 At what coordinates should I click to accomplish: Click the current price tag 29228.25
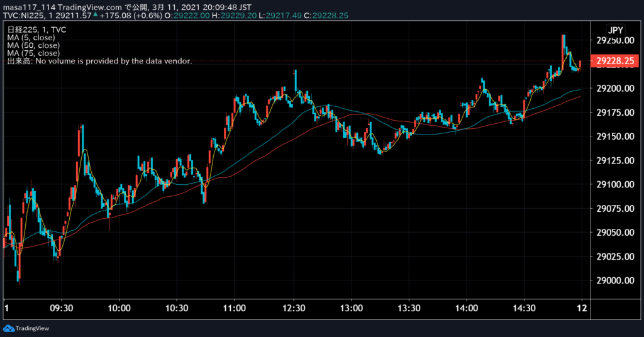click(x=615, y=61)
